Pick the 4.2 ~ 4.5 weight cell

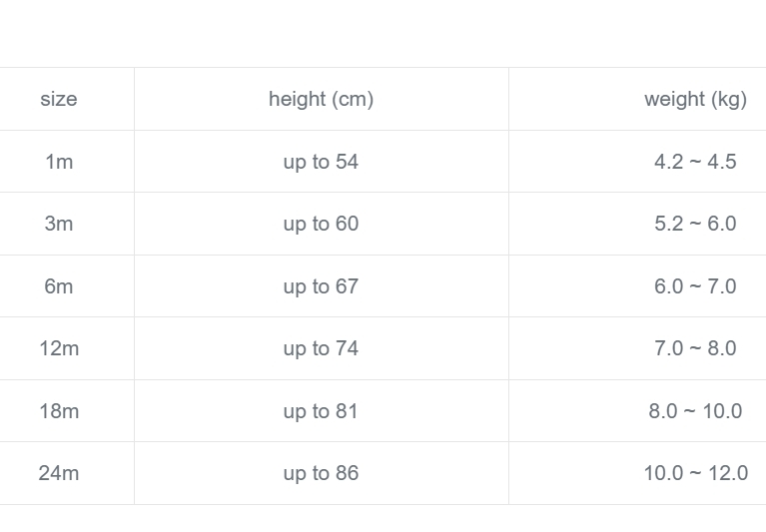click(695, 162)
